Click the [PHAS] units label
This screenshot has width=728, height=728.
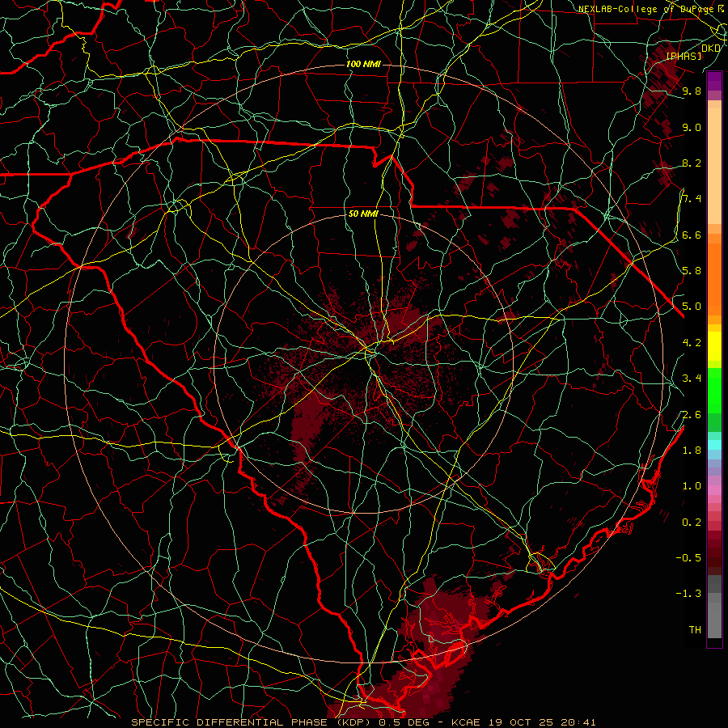(684, 56)
